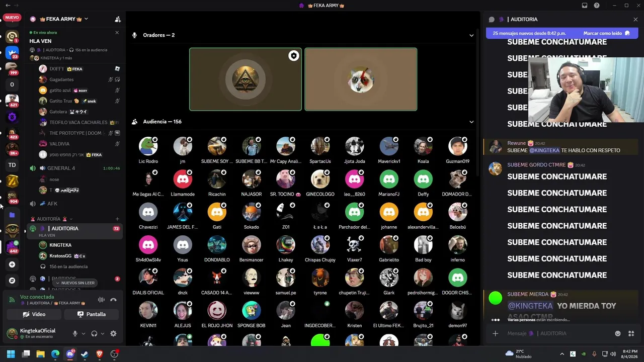Open the help question mark icon

597,6
